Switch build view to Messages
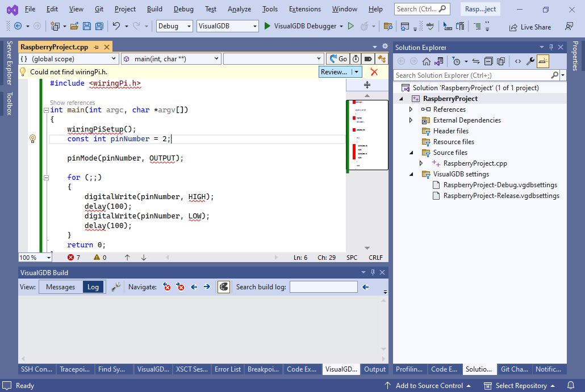Screen dimensions: 585x392 (x=60, y=287)
